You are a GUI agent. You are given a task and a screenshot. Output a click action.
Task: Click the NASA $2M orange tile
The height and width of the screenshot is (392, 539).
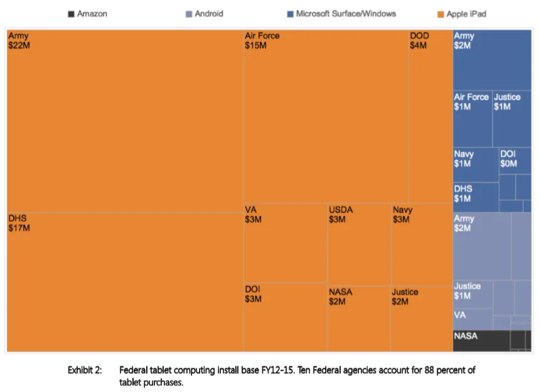pos(359,319)
